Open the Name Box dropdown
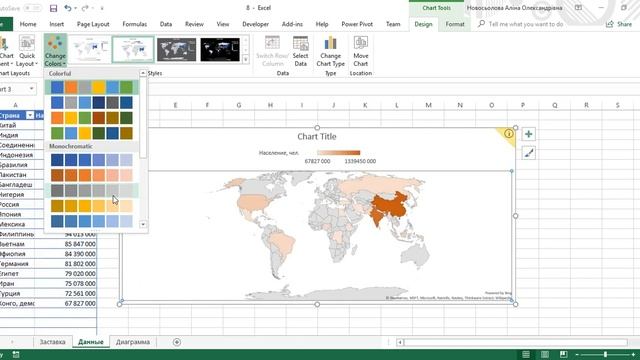This screenshot has width=640, height=360. point(31,89)
